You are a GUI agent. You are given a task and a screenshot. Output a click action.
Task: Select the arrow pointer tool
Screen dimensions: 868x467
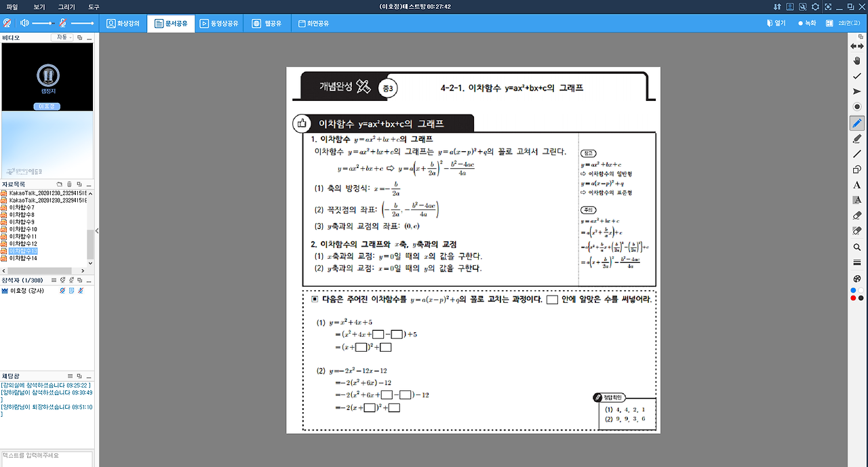click(857, 92)
